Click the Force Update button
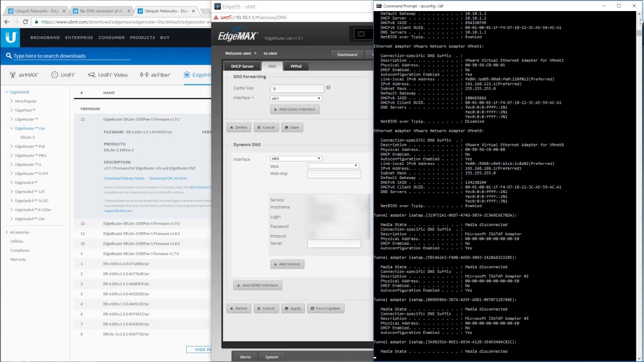This screenshot has width=644, height=362. coord(325,308)
